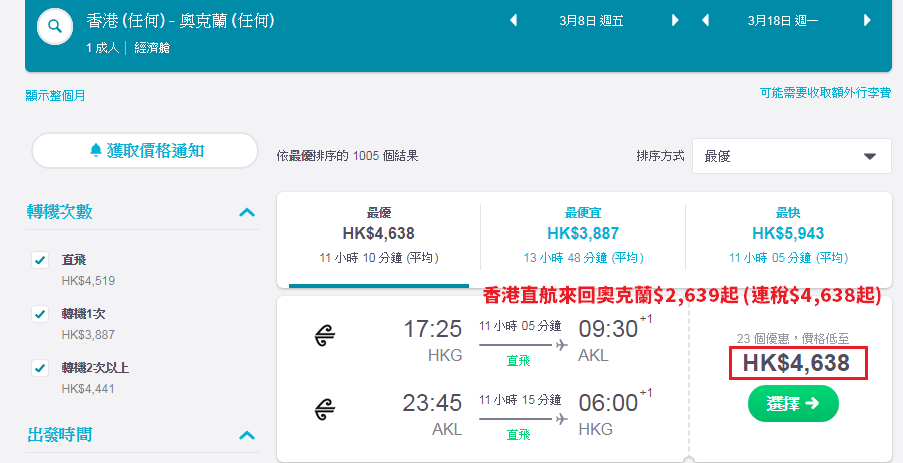
Task: Open the 顯示整個月 link
Action: click(55, 96)
